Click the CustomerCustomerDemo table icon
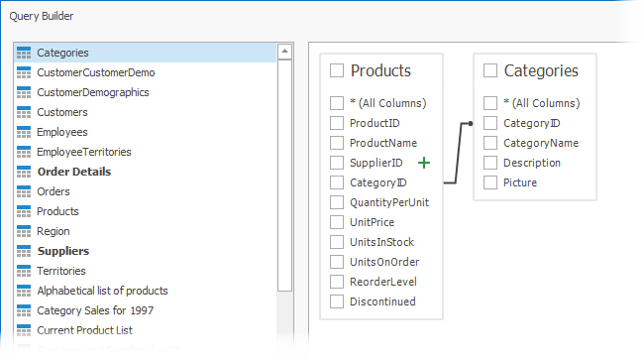The height and width of the screenshot is (361, 644). (24, 72)
